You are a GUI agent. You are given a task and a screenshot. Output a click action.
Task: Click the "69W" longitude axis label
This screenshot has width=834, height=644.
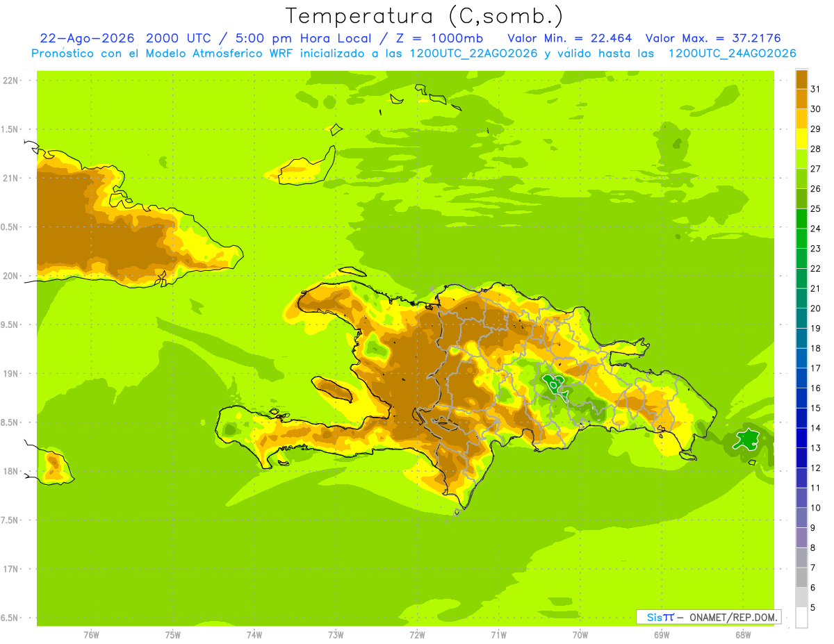661,635
